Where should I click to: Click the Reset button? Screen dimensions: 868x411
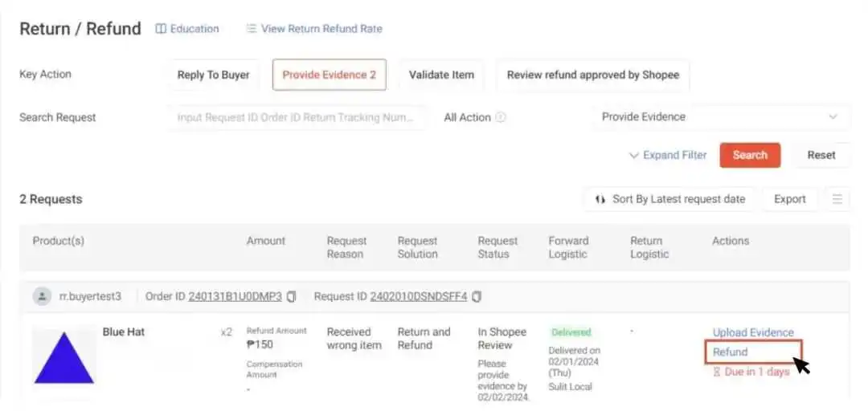pyautogui.click(x=821, y=156)
